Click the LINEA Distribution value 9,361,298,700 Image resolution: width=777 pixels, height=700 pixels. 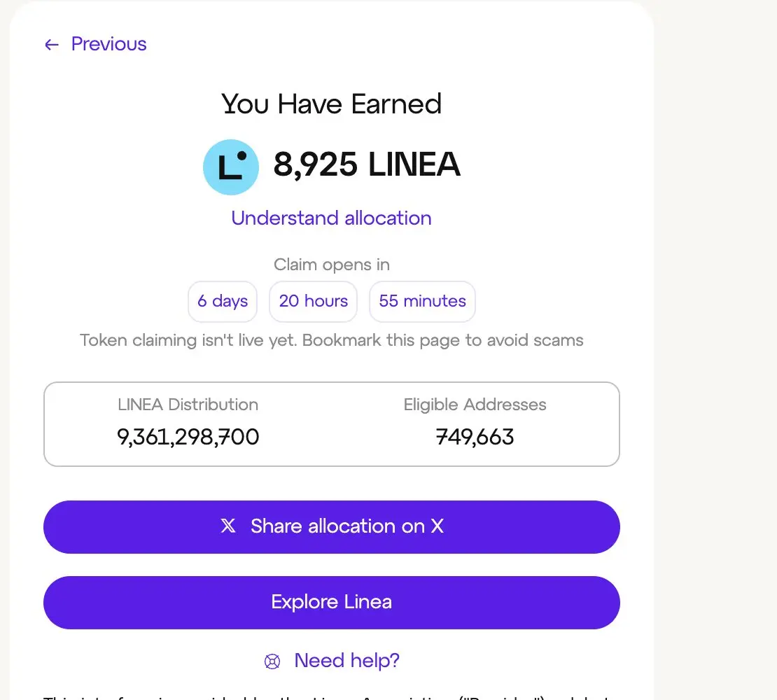(x=188, y=437)
